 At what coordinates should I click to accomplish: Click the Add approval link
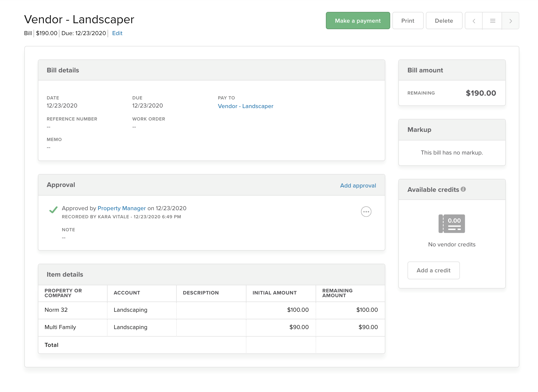click(x=358, y=186)
